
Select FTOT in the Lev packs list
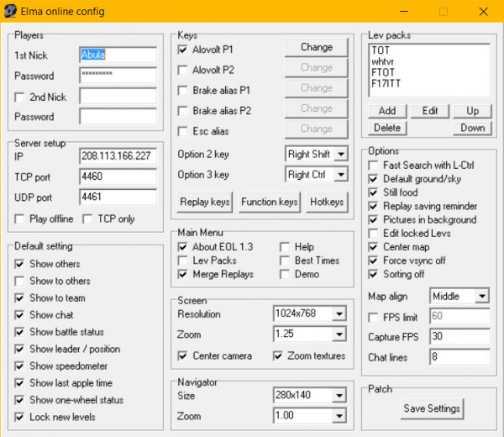[382, 73]
